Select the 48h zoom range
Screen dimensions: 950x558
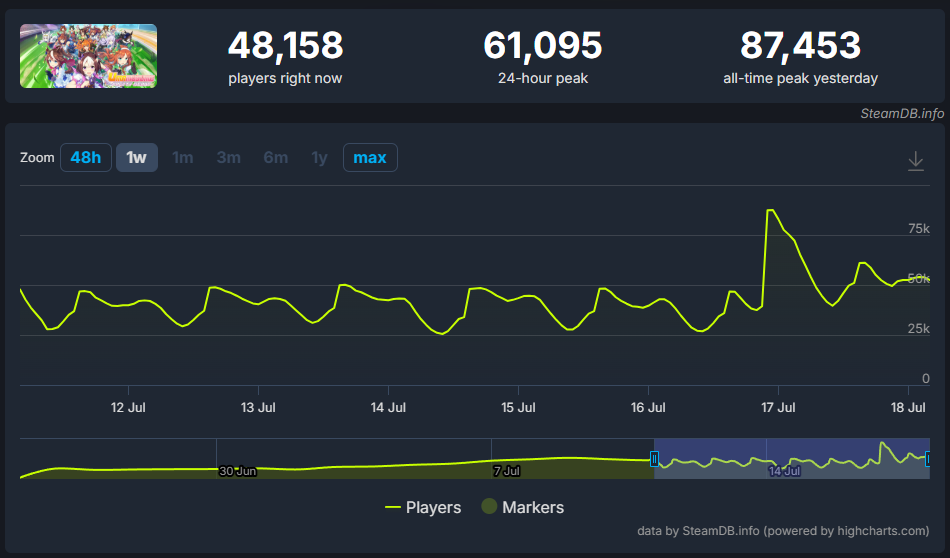(x=85, y=158)
